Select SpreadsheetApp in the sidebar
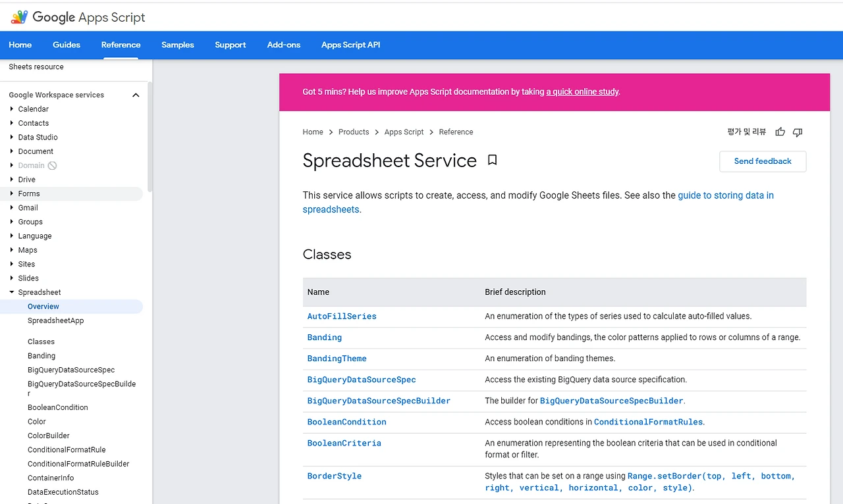 point(56,320)
